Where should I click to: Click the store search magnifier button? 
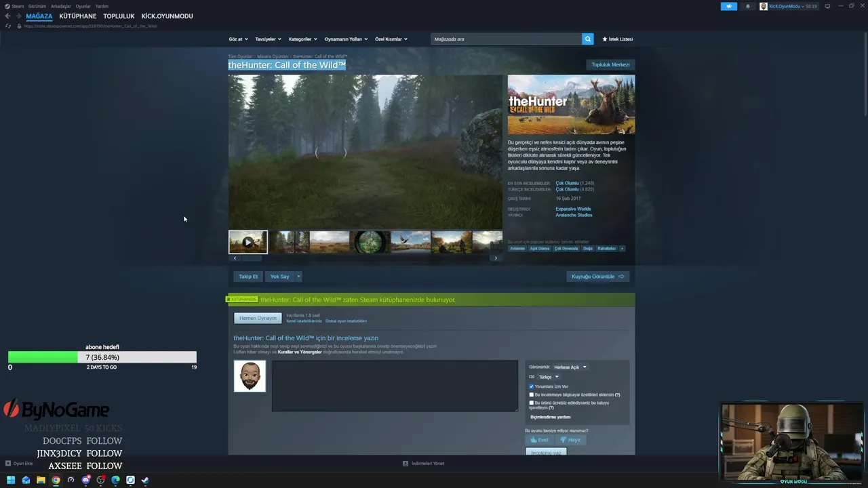click(588, 39)
